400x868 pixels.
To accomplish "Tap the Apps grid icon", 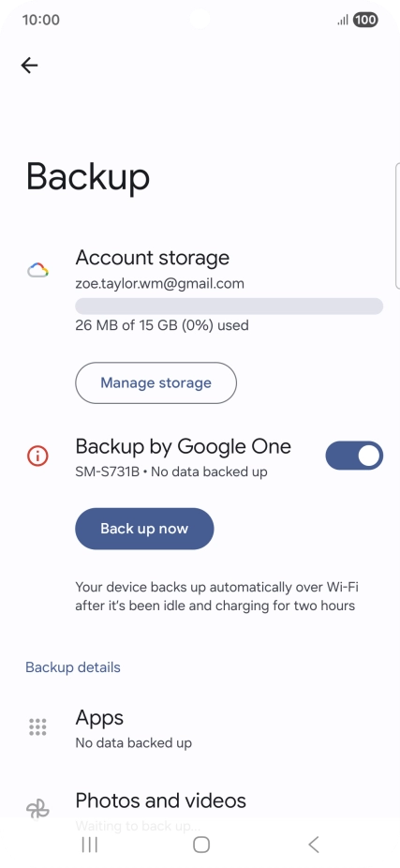I will point(37,726).
